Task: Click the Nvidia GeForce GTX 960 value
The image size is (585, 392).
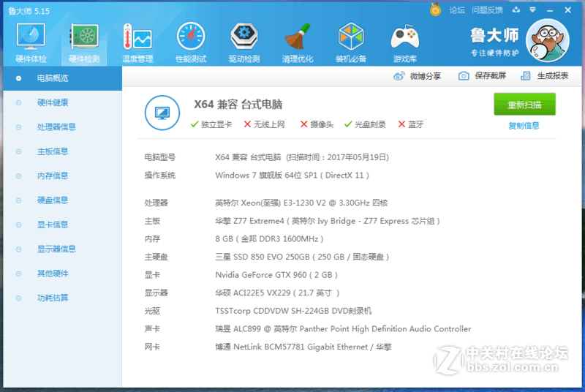Action: 276,275
